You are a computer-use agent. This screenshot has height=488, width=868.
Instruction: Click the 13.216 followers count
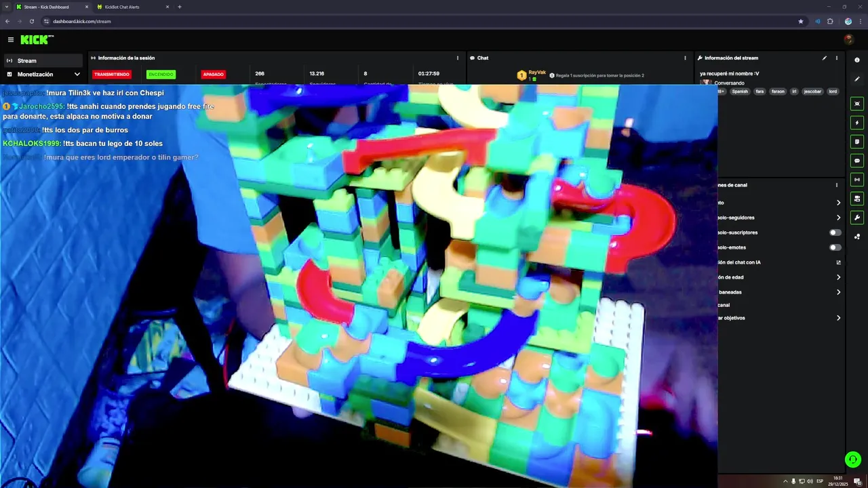click(x=317, y=73)
